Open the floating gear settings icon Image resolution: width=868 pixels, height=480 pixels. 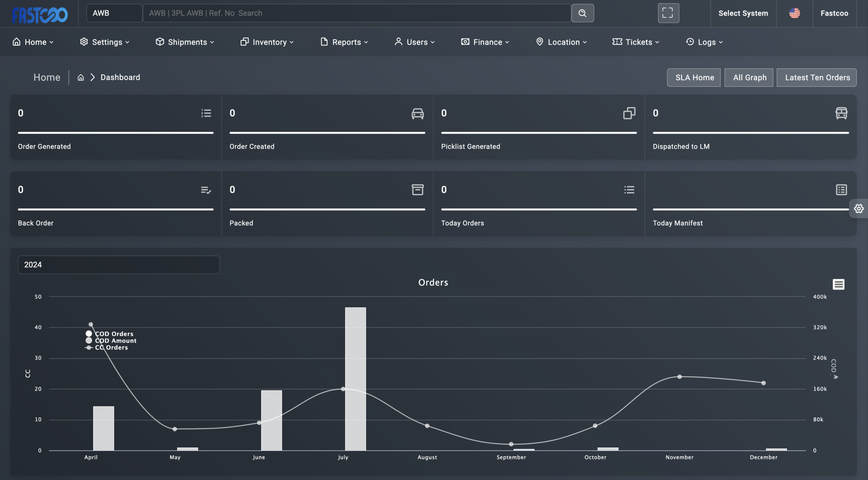(859, 209)
